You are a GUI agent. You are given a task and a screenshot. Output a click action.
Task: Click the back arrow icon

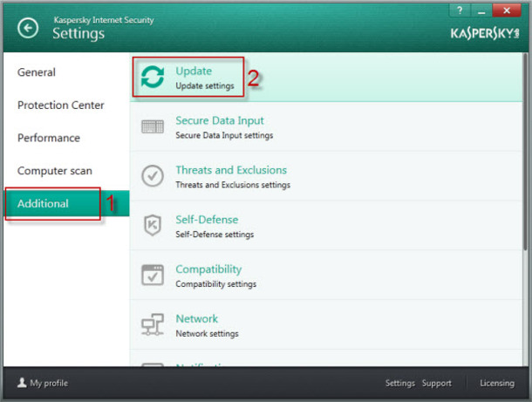tap(28, 28)
